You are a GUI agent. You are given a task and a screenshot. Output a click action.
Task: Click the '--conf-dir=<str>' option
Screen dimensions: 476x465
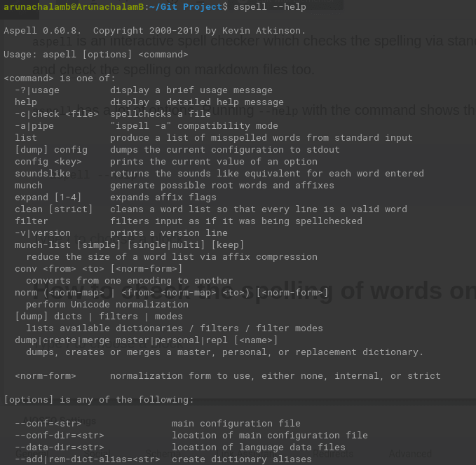[60, 436]
